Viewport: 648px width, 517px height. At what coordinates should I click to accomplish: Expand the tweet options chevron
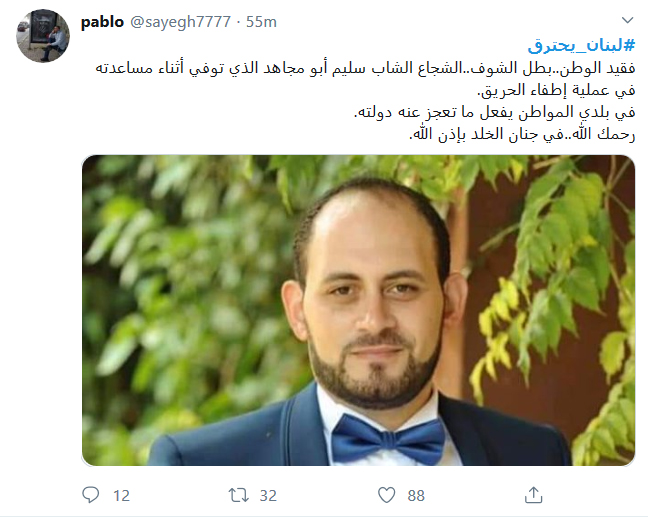[x=627, y=20]
